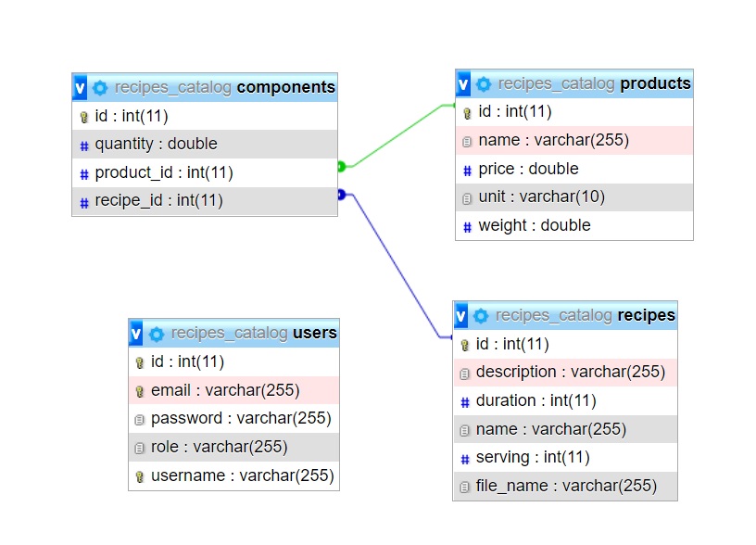
Task: Click numeric icon beside quantity : double
Action: [84, 146]
